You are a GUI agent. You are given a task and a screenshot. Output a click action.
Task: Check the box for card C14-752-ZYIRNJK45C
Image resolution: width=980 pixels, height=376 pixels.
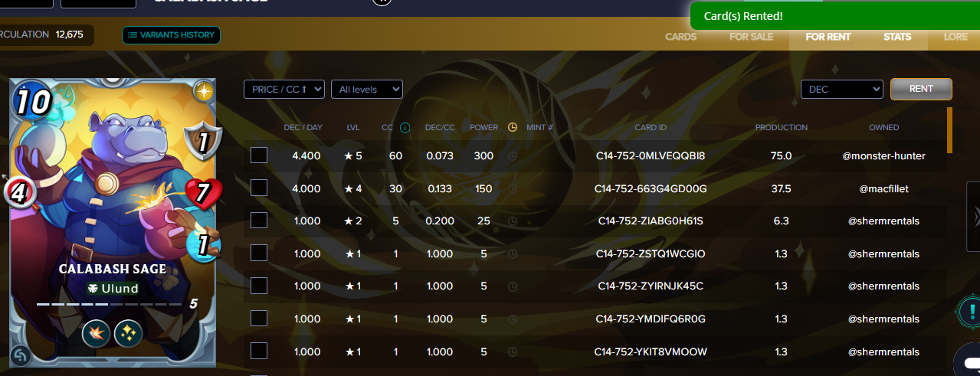click(x=259, y=286)
